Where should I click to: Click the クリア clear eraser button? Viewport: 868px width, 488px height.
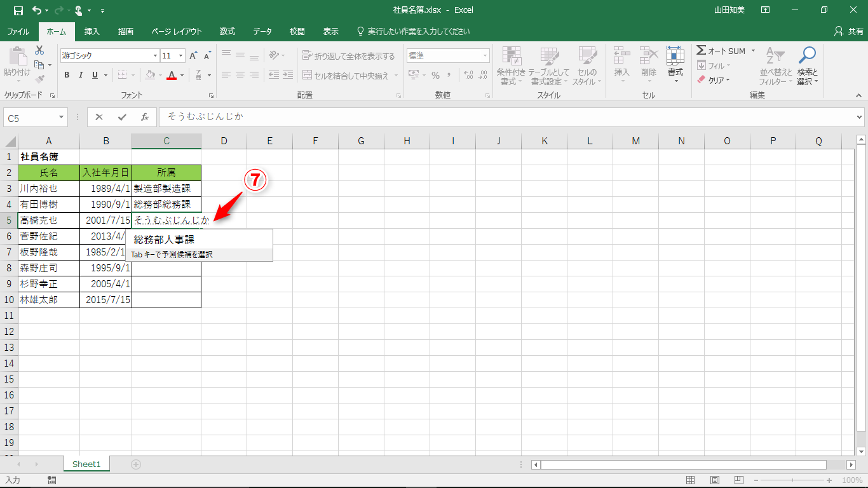713,80
